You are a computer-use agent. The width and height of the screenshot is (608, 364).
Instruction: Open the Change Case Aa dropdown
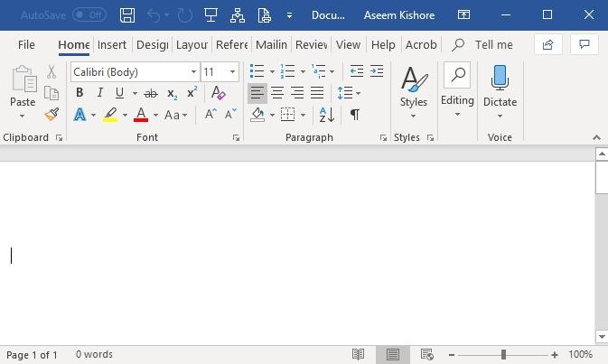point(175,115)
